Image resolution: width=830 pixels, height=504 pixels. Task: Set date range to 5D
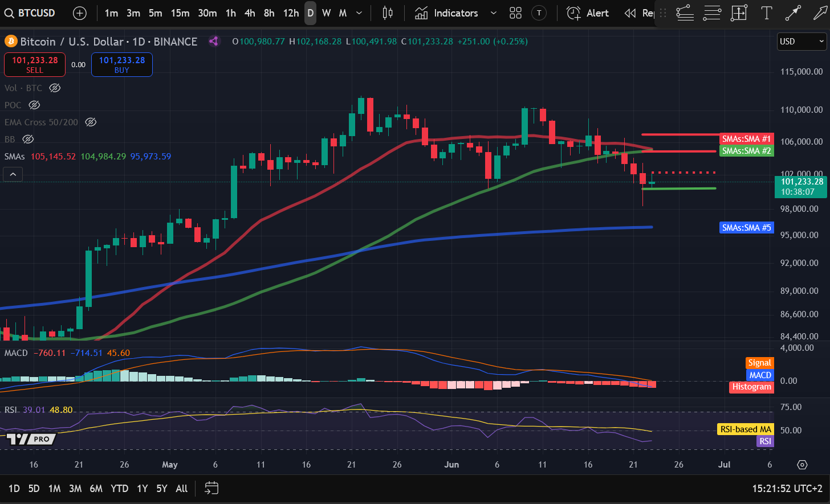[x=34, y=488]
